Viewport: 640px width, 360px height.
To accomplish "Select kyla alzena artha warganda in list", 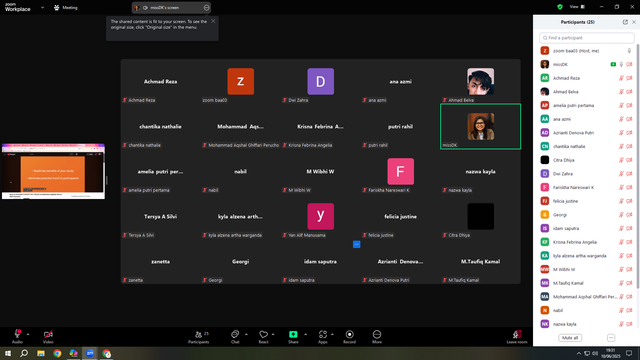I will pos(587,256).
